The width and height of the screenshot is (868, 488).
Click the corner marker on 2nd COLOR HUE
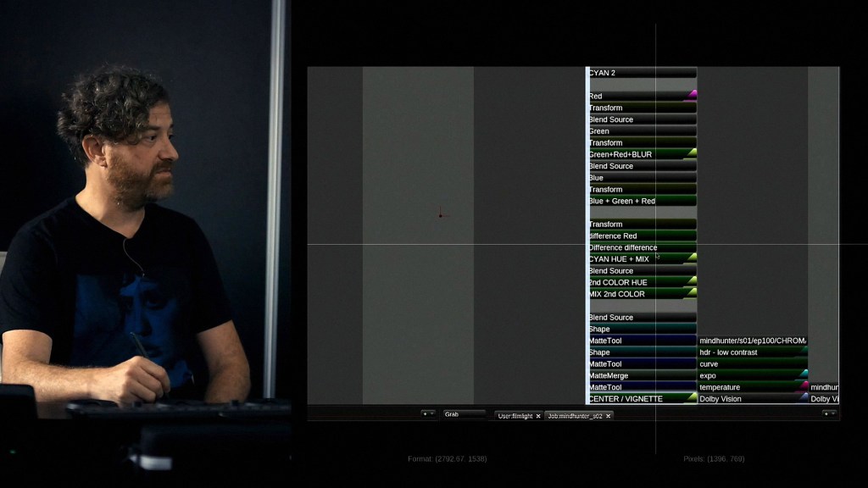pos(692,280)
